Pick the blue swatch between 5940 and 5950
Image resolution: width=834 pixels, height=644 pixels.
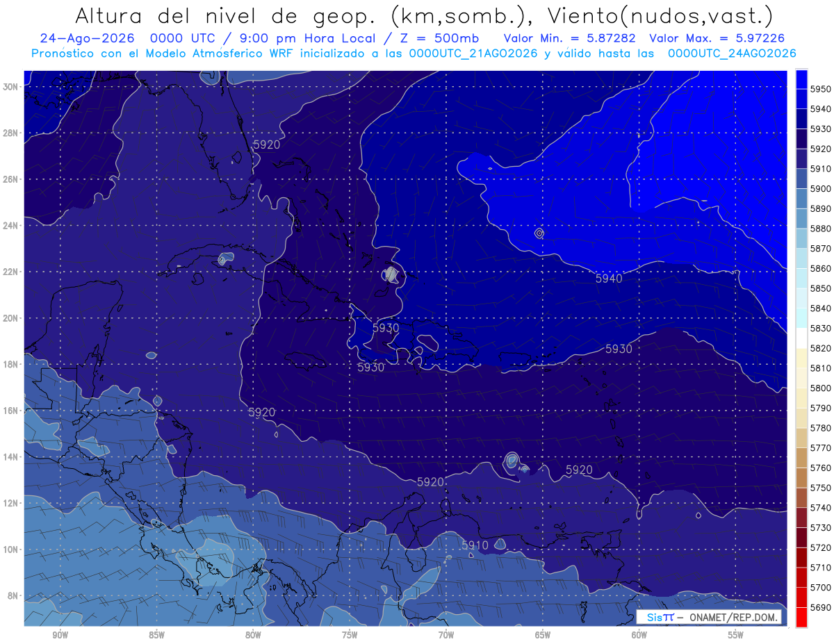pos(801,99)
